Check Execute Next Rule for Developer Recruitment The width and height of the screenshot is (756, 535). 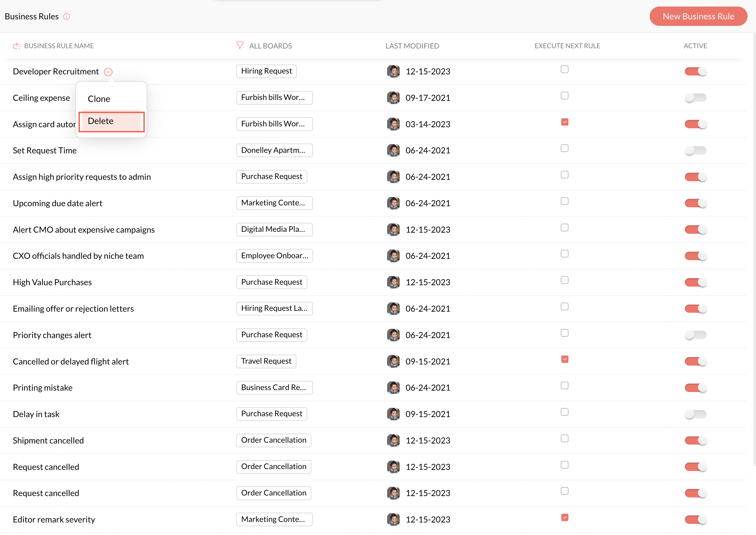coord(564,69)
